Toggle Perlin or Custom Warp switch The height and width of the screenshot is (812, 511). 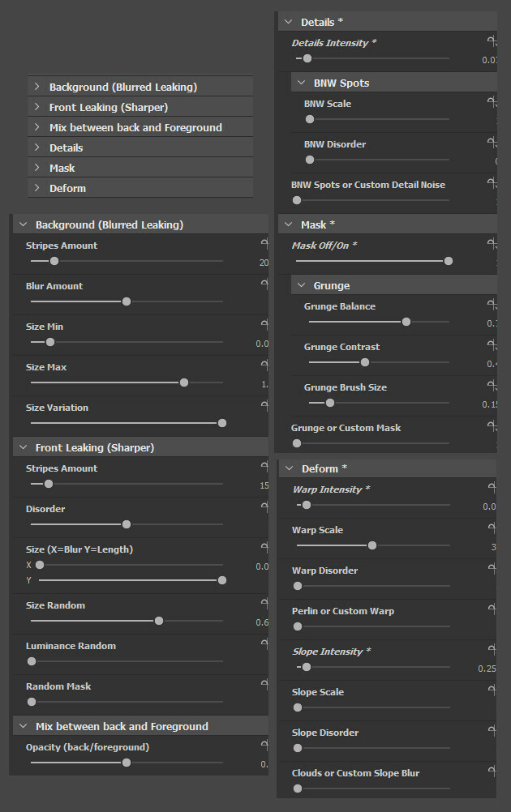coord(298,626)
